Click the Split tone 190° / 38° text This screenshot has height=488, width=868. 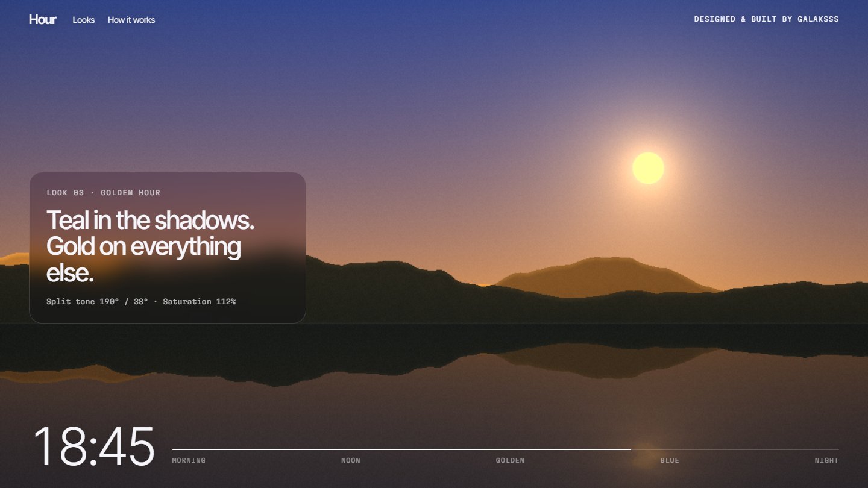pos(97,301)
